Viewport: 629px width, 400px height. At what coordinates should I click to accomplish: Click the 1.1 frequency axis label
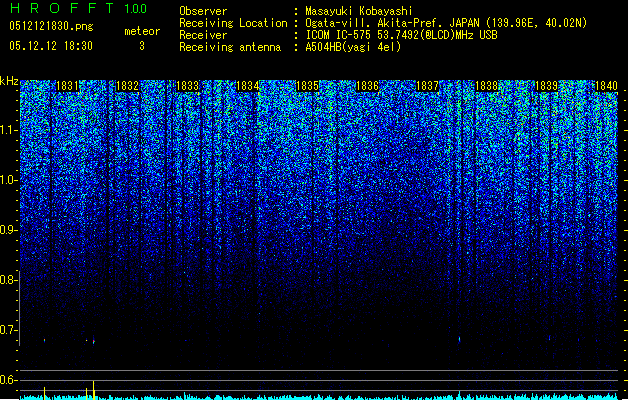point(8,130)
